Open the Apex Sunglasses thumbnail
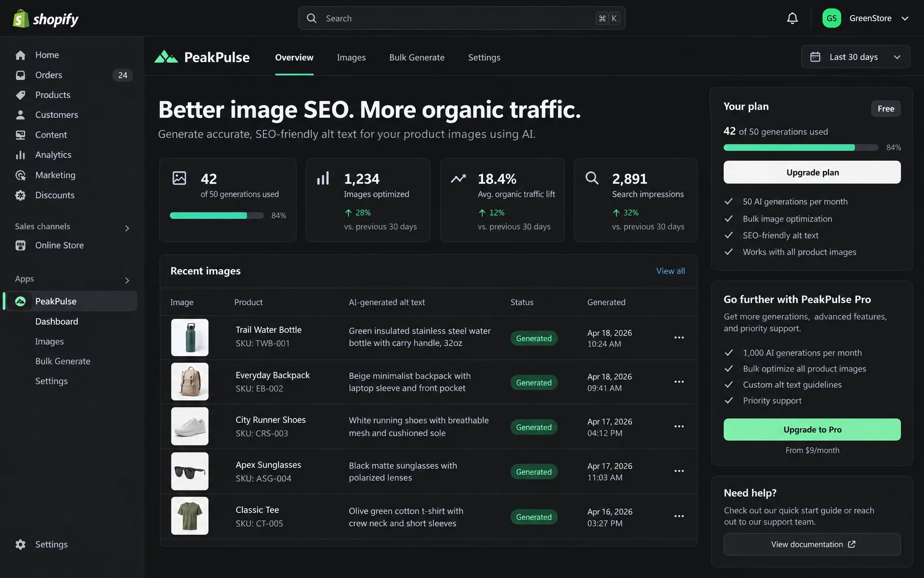This screenshot has height=578, width=924. pos(190,471)
